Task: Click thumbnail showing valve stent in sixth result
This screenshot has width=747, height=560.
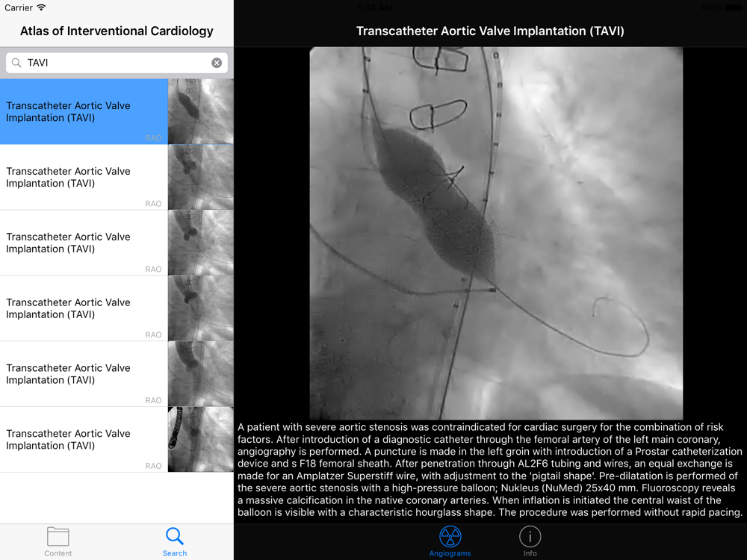Action: coord(200,440)
